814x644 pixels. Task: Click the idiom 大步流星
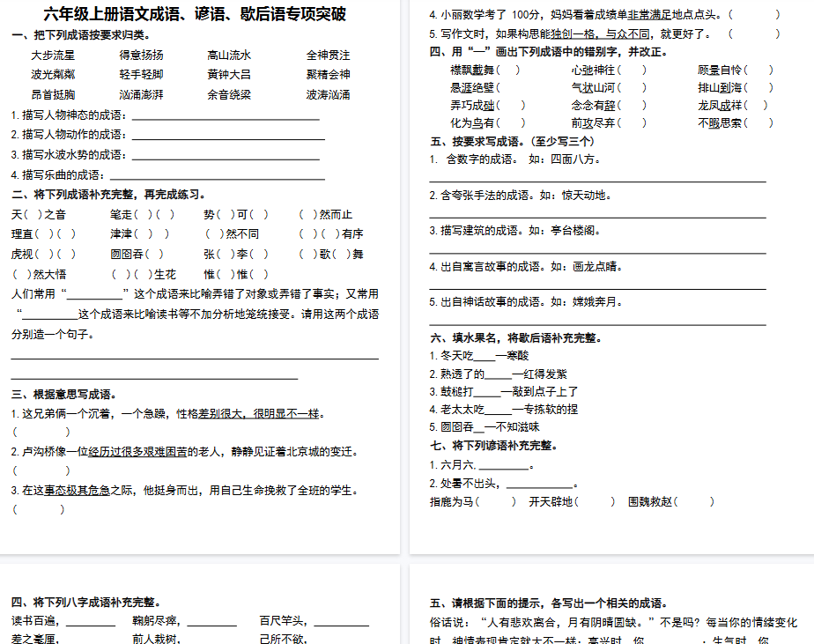53,55
